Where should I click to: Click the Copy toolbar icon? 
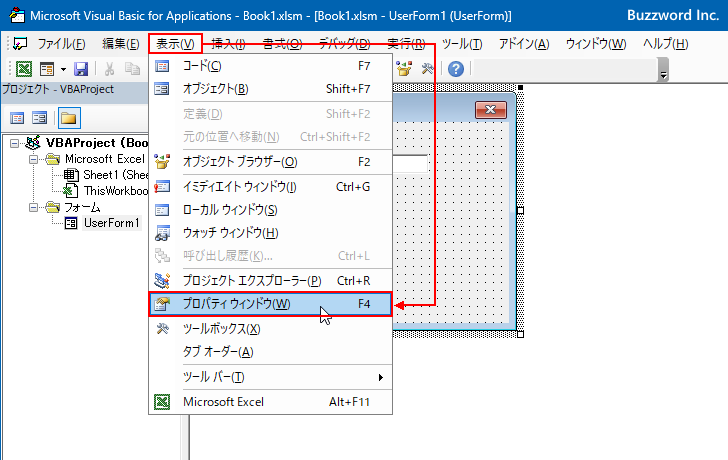click(x=132, y=69)
